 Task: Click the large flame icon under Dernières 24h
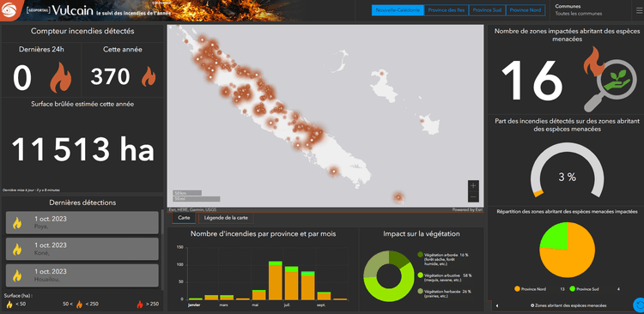(60, 77)
